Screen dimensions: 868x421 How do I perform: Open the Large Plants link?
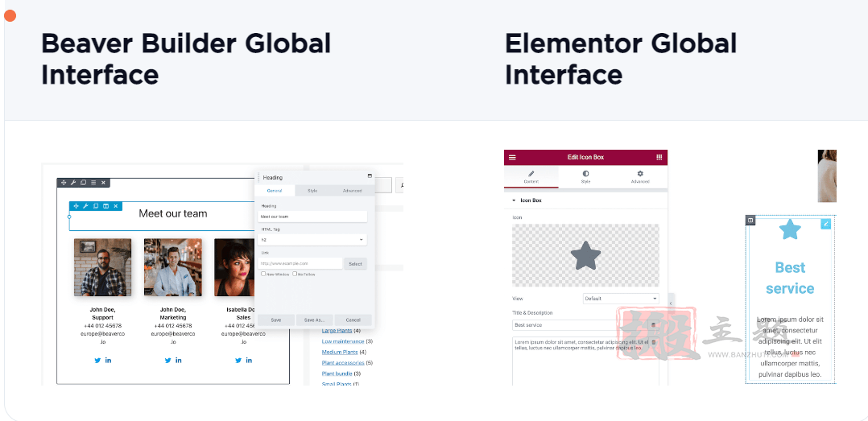point(337,331)
